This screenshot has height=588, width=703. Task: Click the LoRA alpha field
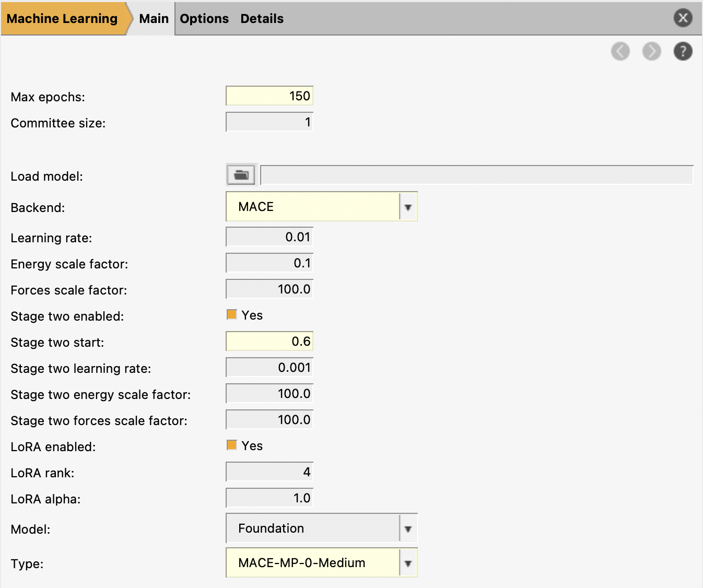[x=270, y=498]
